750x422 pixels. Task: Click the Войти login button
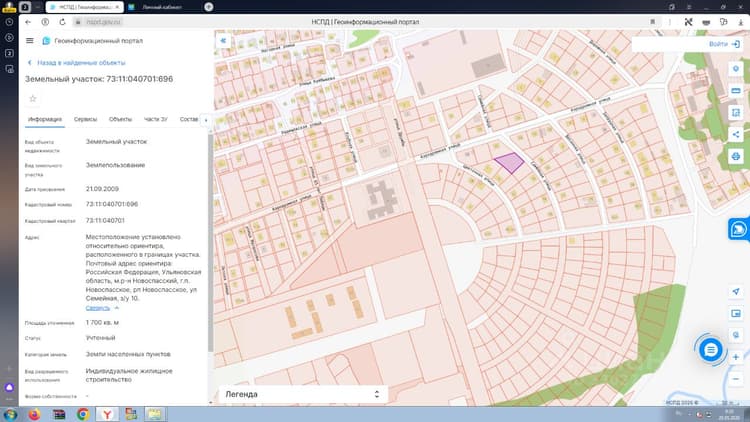pos(718,44)
